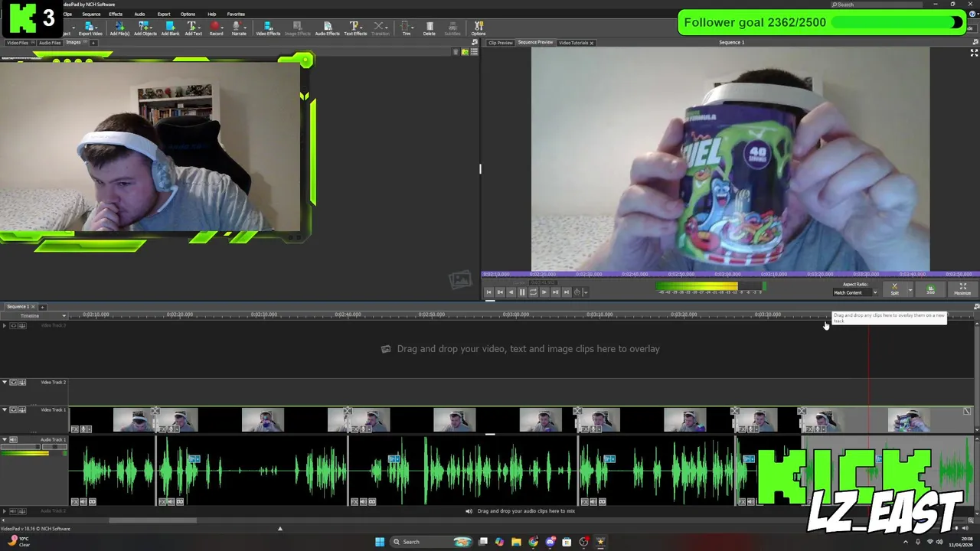The height and width of the screenshot is (551, 980).
Task: Open the Options wrench icon in toolbar
Action: tap(479, 29)
